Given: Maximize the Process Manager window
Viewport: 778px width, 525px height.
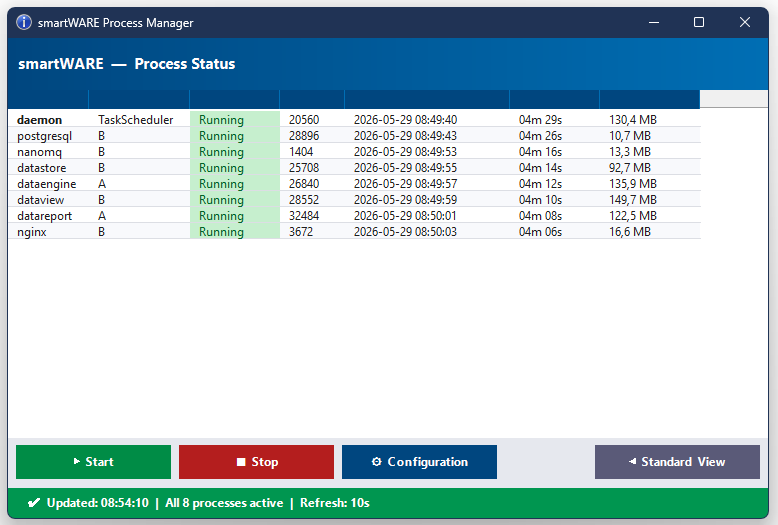Looking at the screenshot, I should tap(699, 22).
